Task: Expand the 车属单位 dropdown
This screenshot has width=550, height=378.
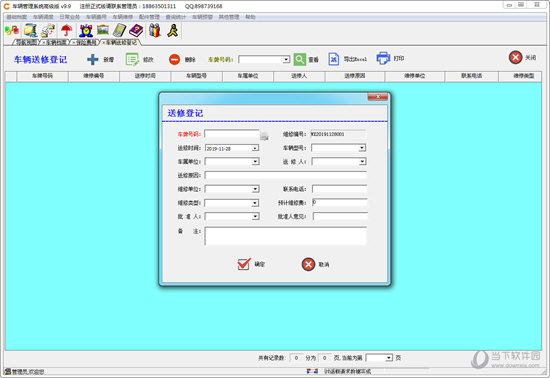Action: [255, 162]
